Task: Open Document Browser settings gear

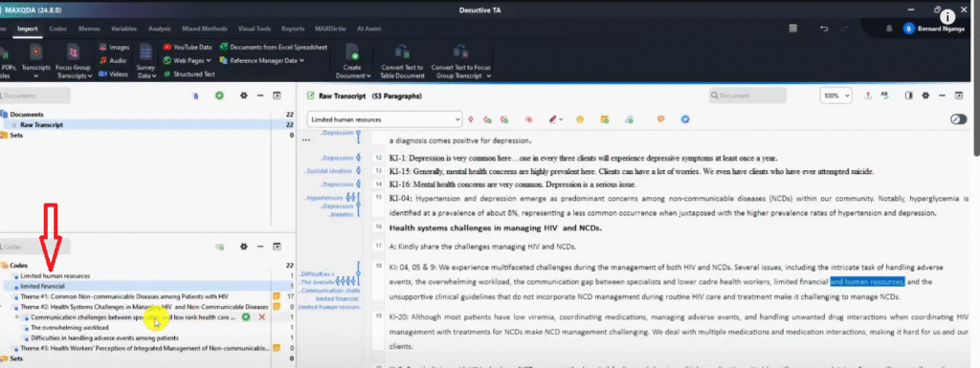Action: (925, 96)
